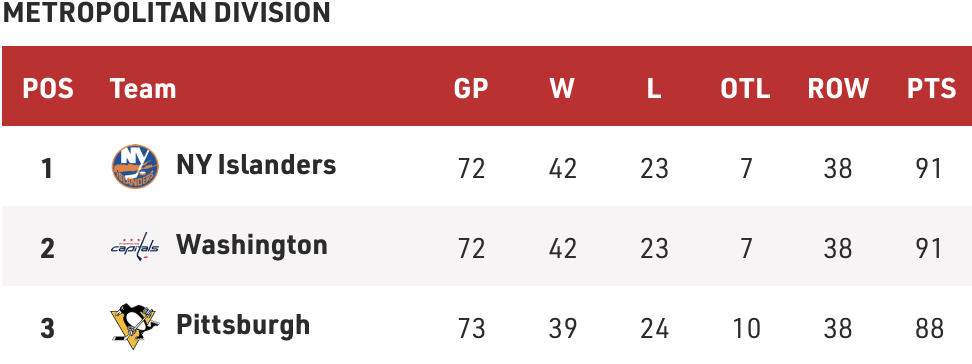The image size is (972, 364).
Task: Click the L column header
Action: (654, 89)
